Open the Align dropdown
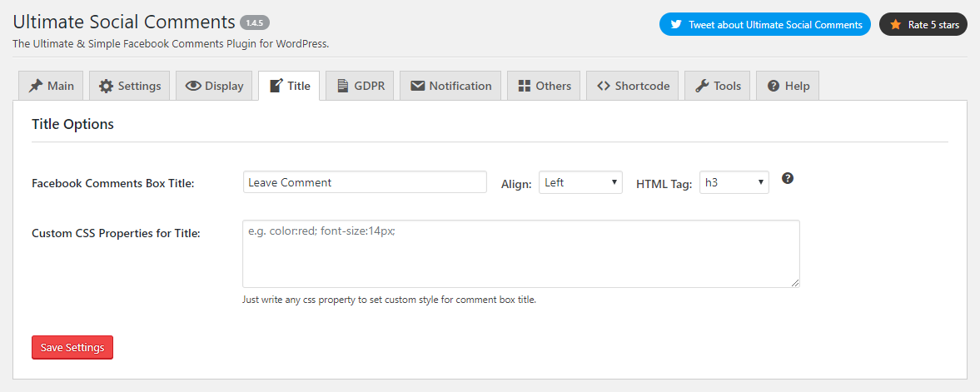Screen dimensions: 980x392 580,182
